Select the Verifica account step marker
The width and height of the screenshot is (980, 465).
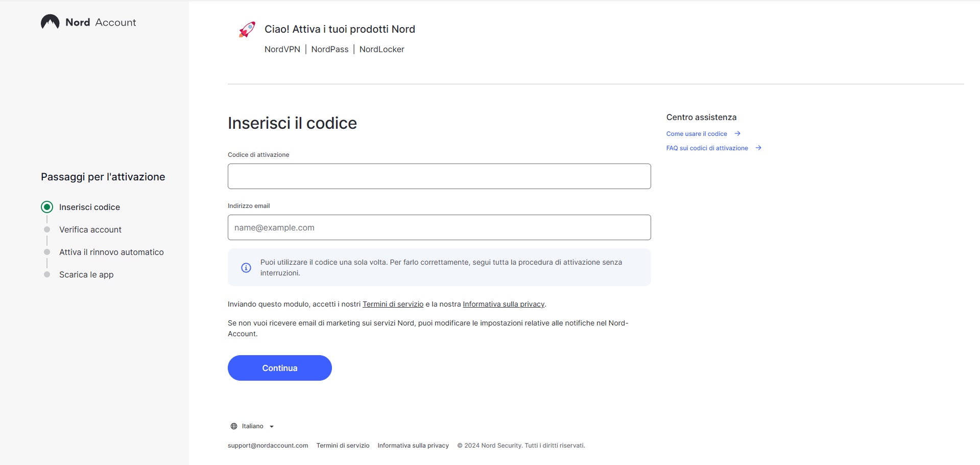46,229
